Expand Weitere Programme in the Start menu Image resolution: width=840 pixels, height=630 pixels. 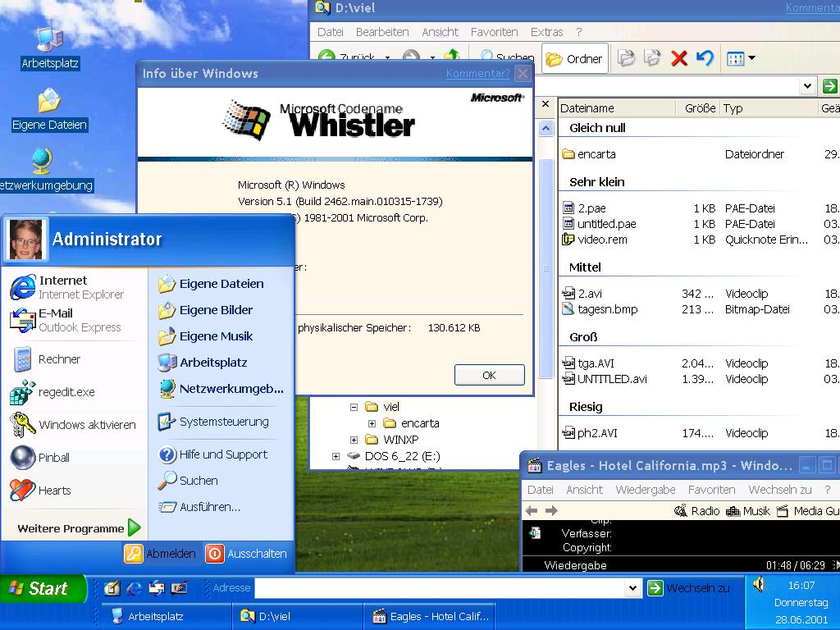pos(78,528)
